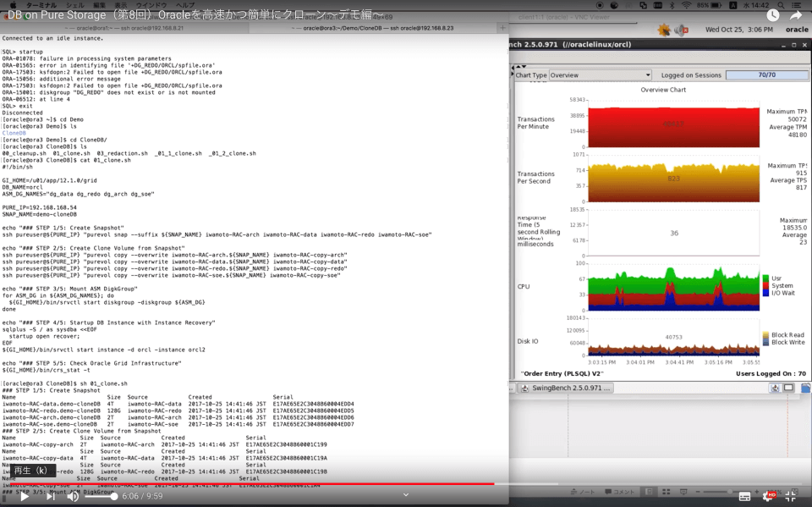
Task: Click the Transactions Per Minute chart
Action: [674, 124]
